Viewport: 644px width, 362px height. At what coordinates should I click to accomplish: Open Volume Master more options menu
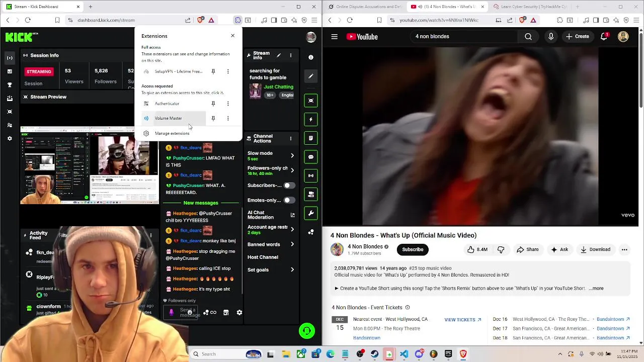228,118
